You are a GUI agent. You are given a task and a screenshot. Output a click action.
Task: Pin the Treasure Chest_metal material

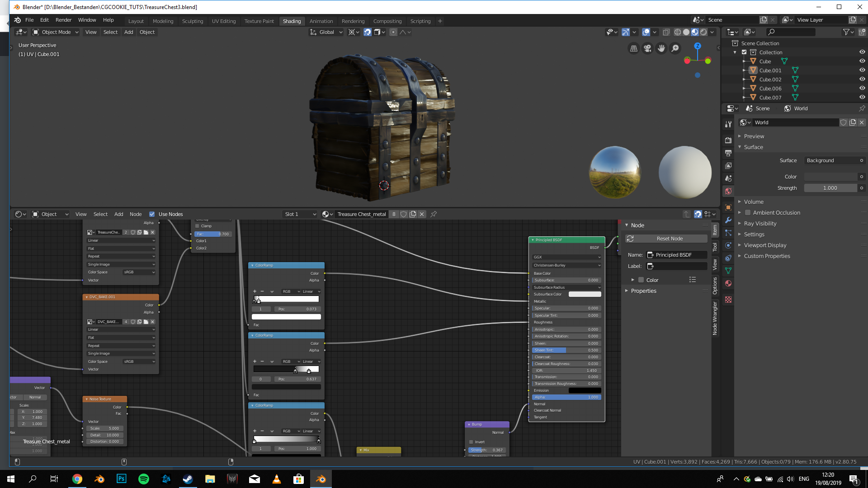point(434,214)
